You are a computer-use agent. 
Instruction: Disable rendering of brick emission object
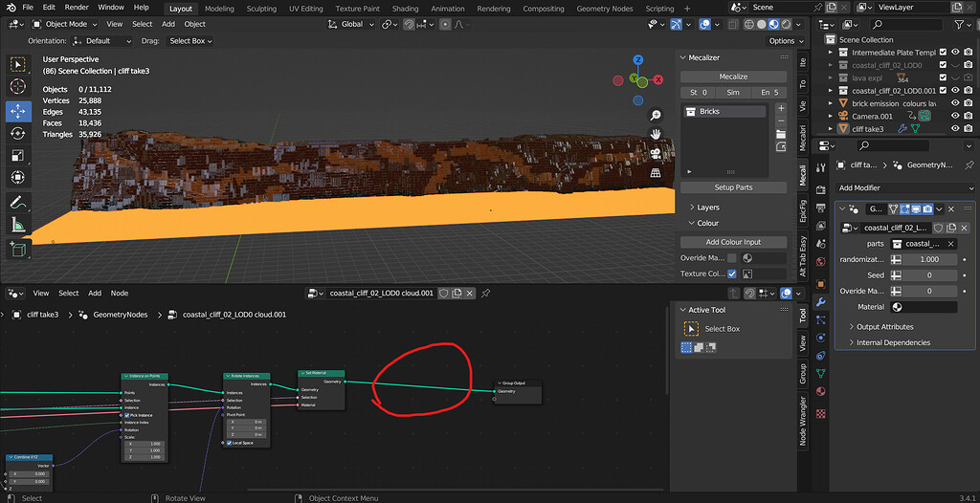pyautogui.click(x=969, y=103)
